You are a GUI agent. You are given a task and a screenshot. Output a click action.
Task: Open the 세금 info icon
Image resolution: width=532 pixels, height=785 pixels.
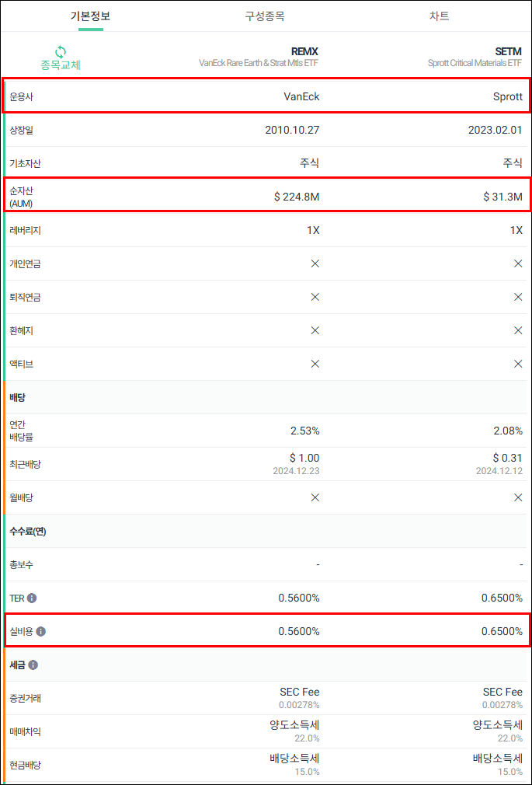point(33,665)
